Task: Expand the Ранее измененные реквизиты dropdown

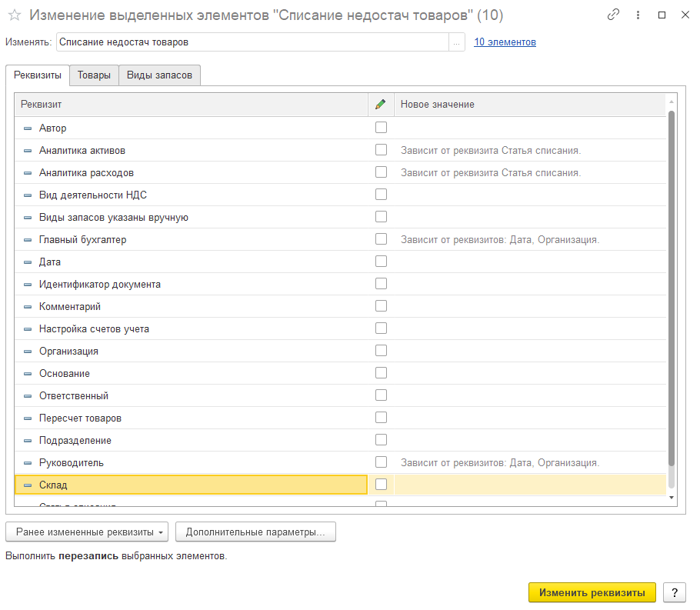Action: pyautogui.click(x=88, y=532)
